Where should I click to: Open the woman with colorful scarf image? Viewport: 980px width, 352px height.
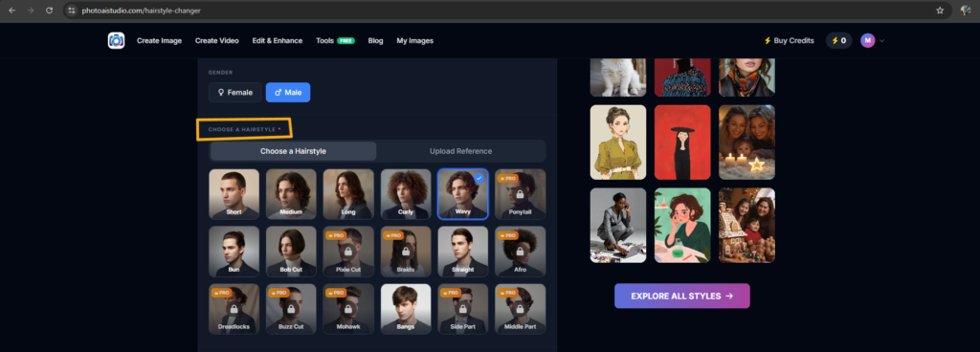tap(746, 77)
